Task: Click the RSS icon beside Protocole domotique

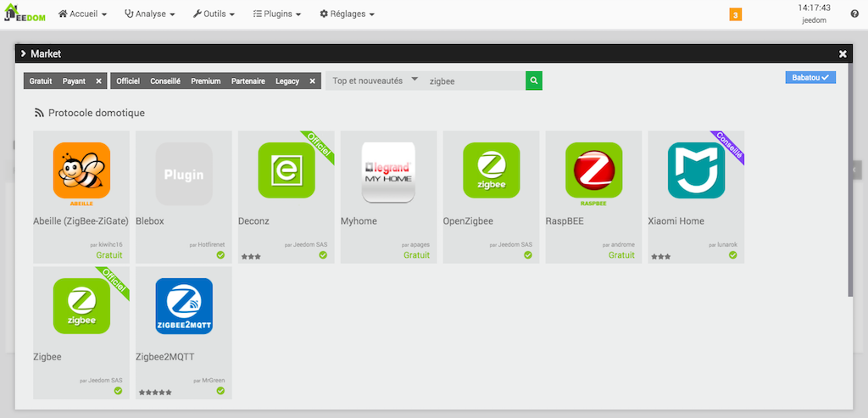Action: (39, 113)
